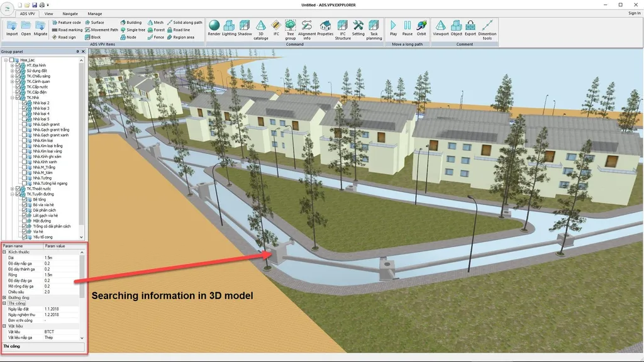Collapse the Hoa_Lac root tree node

(x=6, y=60)
